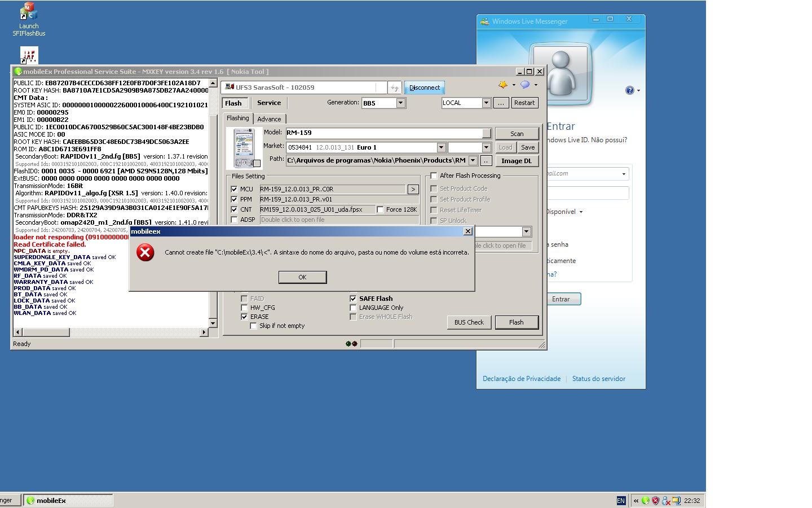Open the Disponível status dropdown

pyautogui.click(x=581, y=212)
